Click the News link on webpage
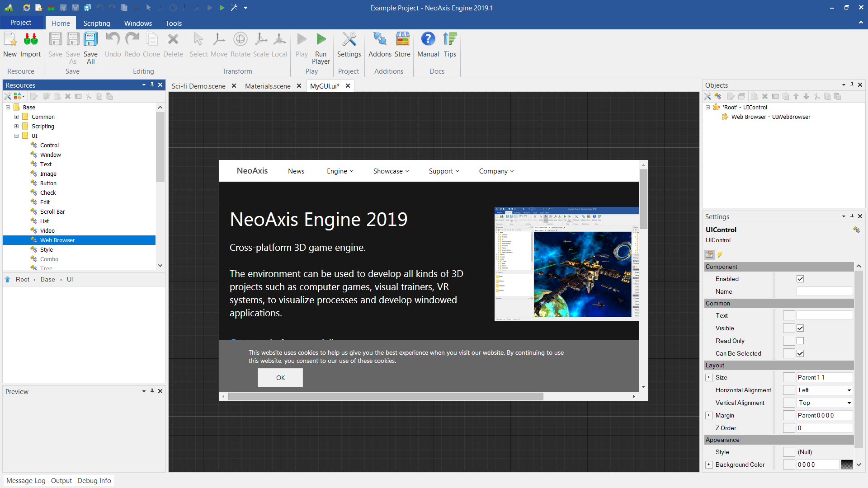Viewport: 868px width, 488px height. click(x=296, y=171)
